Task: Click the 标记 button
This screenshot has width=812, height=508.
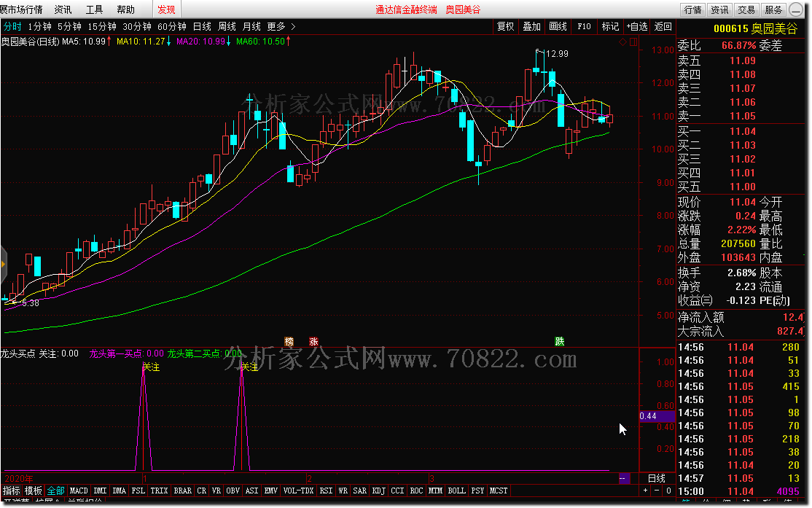Action: 610,26
